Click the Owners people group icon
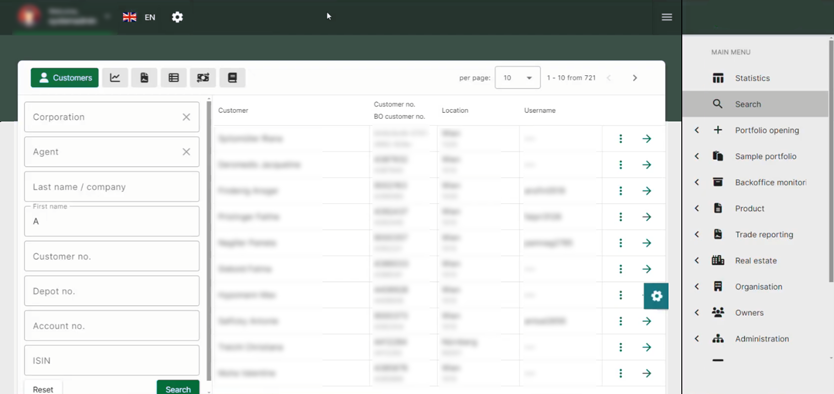This screenshot has width=834, height=394. pyautogui.click(x=718, y=313)
